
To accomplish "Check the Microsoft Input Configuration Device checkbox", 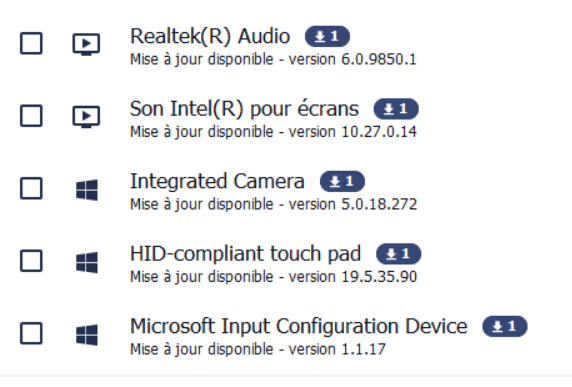I will [x=31, y=333].
